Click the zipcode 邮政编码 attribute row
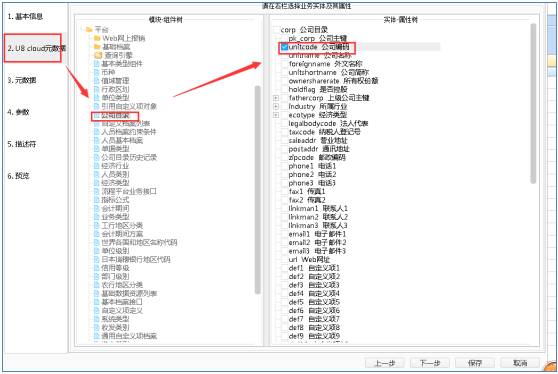The image size is (558, 374). (x=317, y=157)
